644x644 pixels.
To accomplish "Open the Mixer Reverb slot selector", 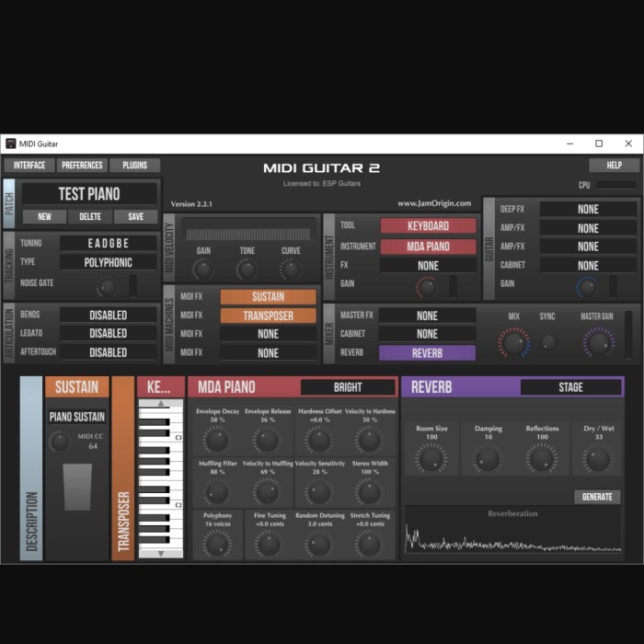I will pyautogui.click(x=427, y=352).
